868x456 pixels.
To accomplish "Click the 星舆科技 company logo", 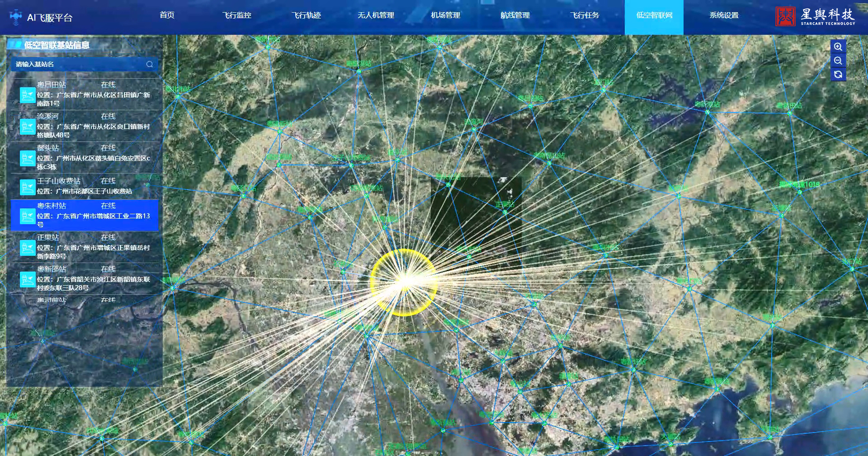I will 815,17.
